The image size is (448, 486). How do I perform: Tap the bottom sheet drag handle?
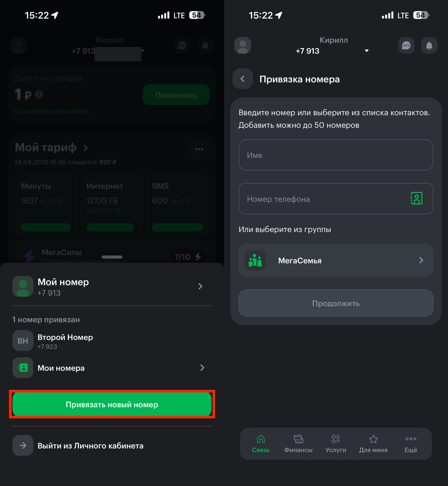pos(112,257)
